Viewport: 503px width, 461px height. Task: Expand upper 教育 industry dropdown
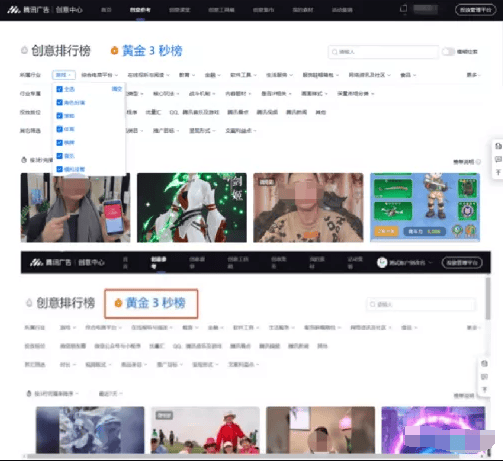[187, 75]
